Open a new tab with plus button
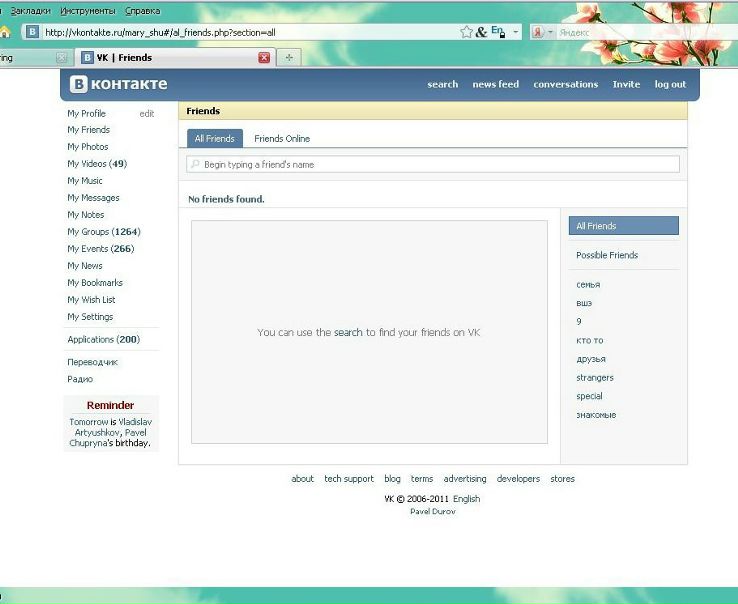The image size is (738, 604). 289,57
